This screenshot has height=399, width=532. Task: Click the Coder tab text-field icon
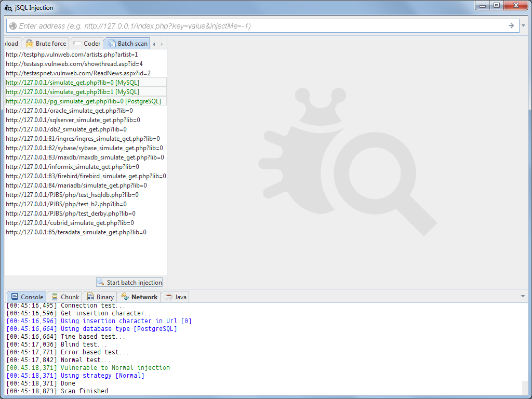point(77,44)
